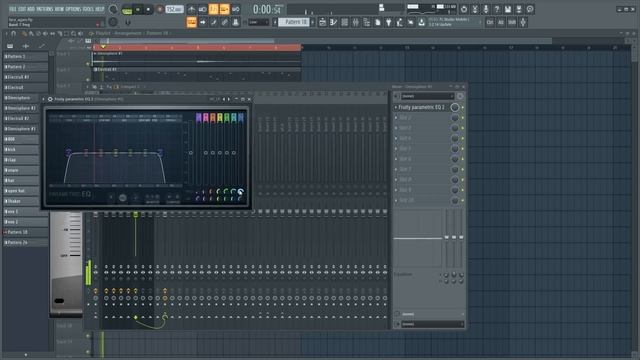The height and width of the screenshot is (360, 640).
Task: Select Pattern 18 in the picker list
Action: (x=25, y=232)
